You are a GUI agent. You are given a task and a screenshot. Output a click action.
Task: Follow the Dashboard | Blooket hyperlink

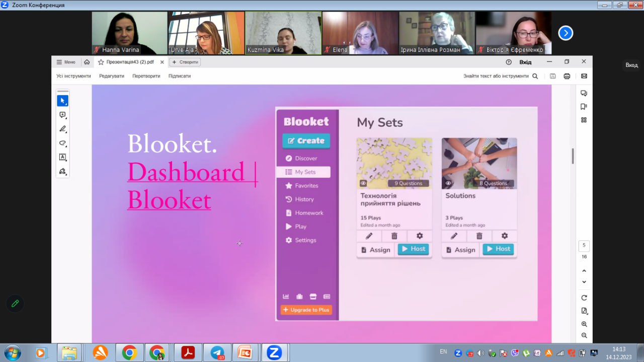pos(192,186)
